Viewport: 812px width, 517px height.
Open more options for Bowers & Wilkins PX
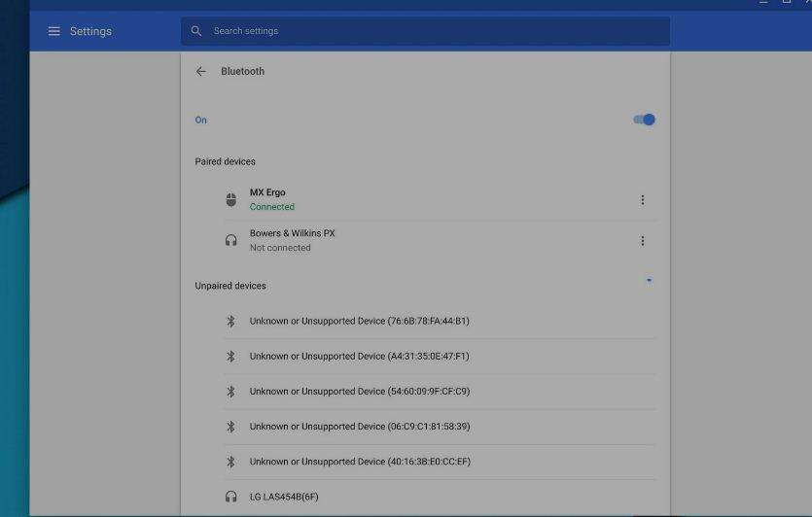tap(642, 241)
